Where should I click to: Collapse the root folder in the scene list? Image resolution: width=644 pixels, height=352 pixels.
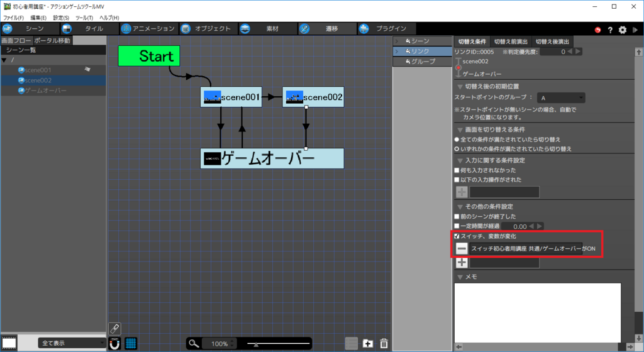pos(4,60)
